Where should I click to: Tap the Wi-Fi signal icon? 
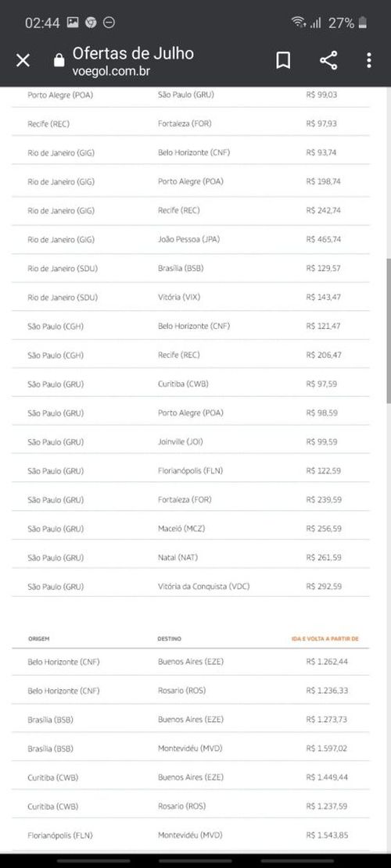click(x=299, y=23)
